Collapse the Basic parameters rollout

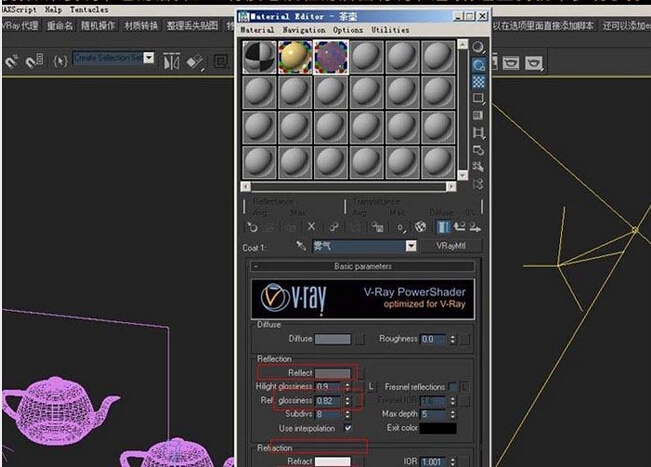point(362,266)
